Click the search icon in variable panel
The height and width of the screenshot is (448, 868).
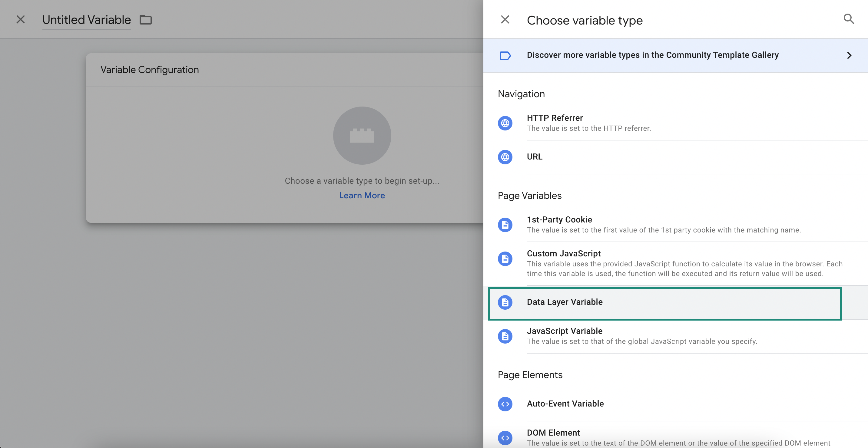(849, 19)
